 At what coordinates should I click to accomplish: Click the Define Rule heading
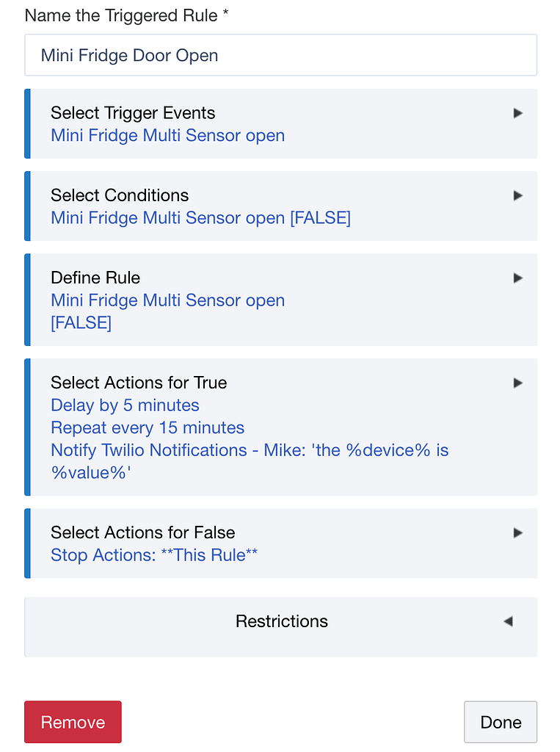95,278
